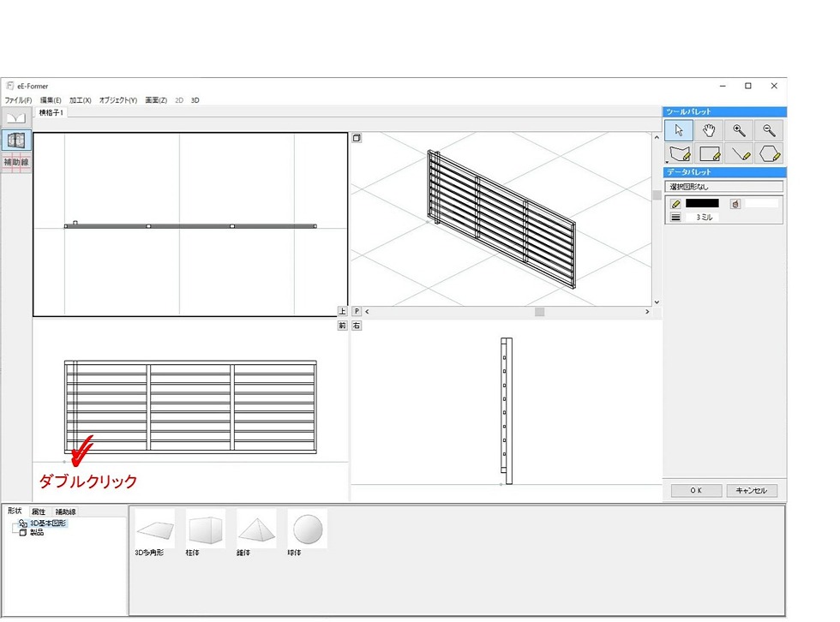Pick the 3D多角形 shape thumbnail
The image size is (840, 622).
(x=155, y=529)
